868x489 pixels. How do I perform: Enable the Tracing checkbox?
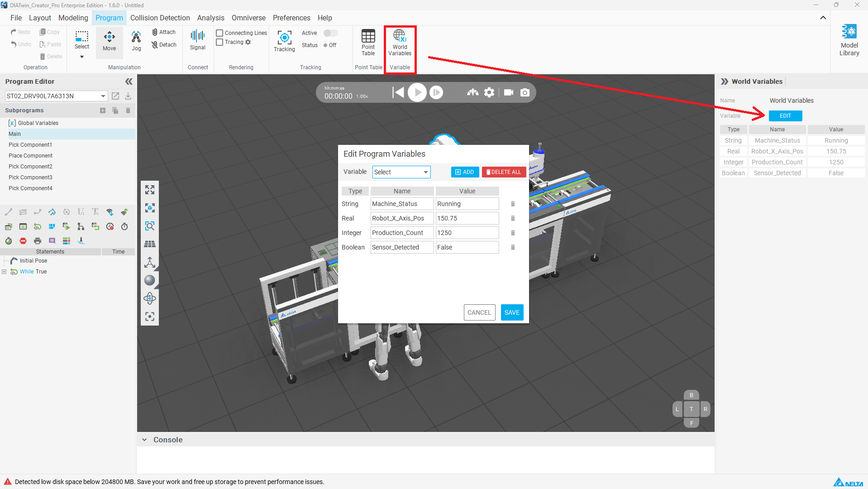point(219,42)
